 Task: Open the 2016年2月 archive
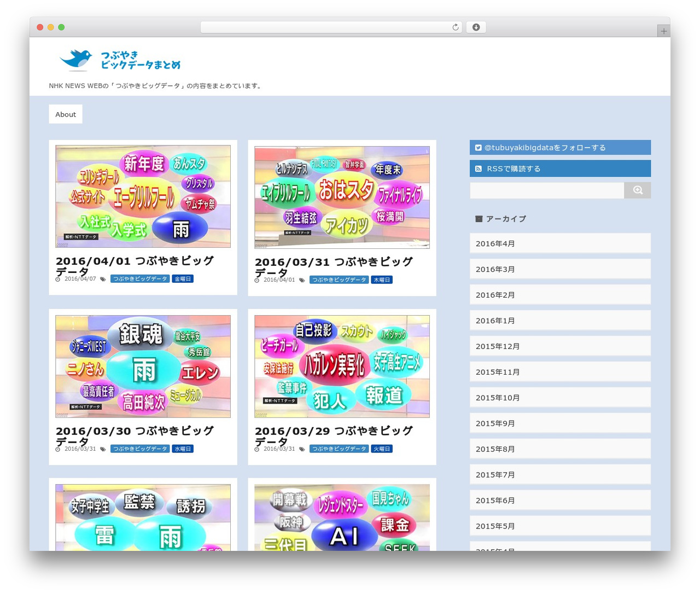[560, 295]
